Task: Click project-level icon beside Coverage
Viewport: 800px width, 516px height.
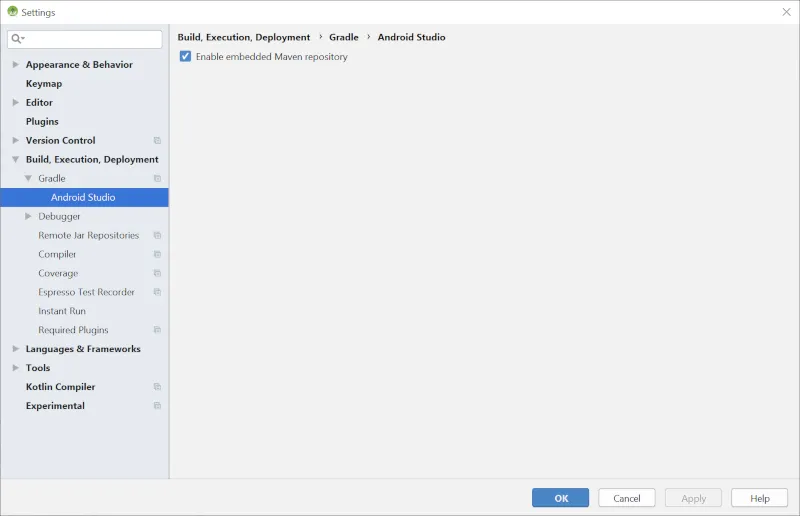Action: click(x=157, y=273)
